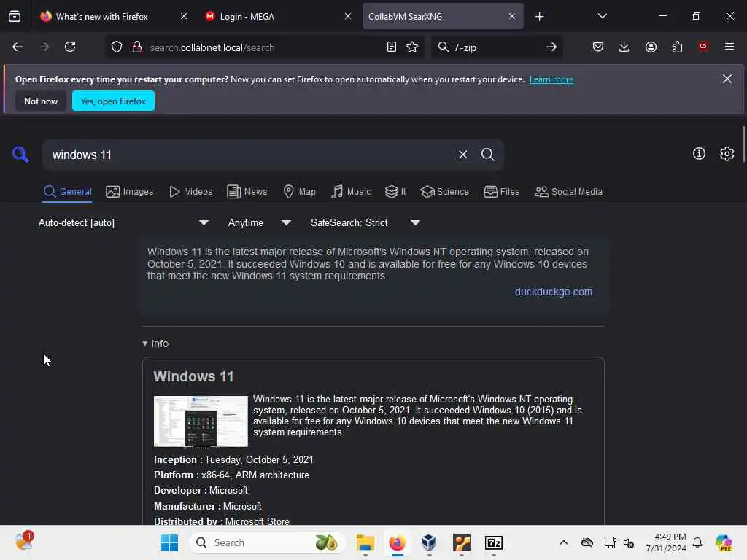
Task: Open extensions puzzle icon
Action: click(x=677, y=47)
